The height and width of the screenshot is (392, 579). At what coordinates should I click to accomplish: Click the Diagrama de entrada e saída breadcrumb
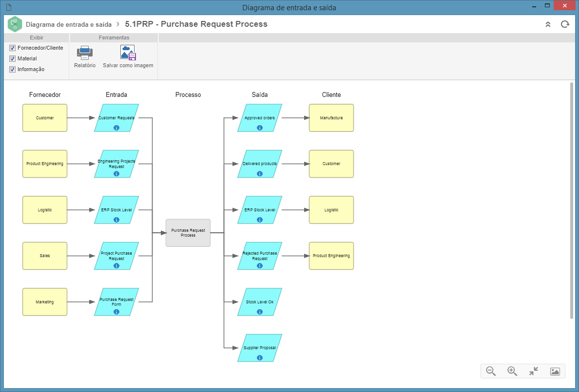coord(69,25)
